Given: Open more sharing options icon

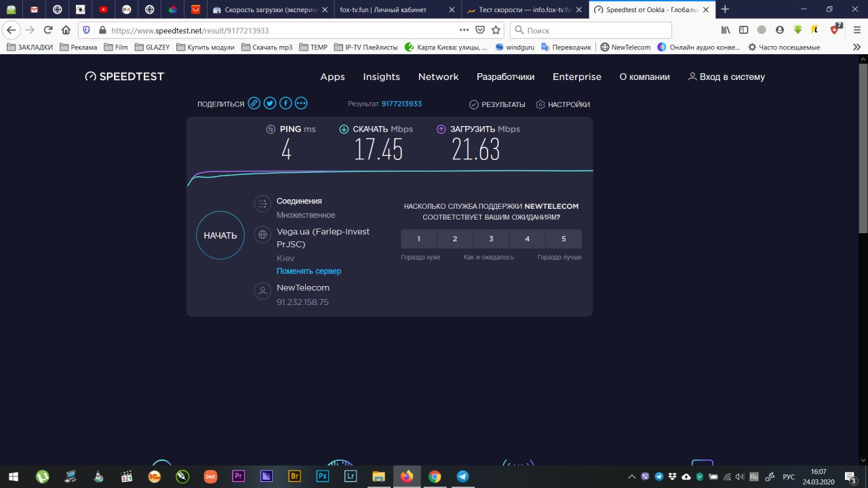Looking at the screenshot, I should tap(301, 104).
